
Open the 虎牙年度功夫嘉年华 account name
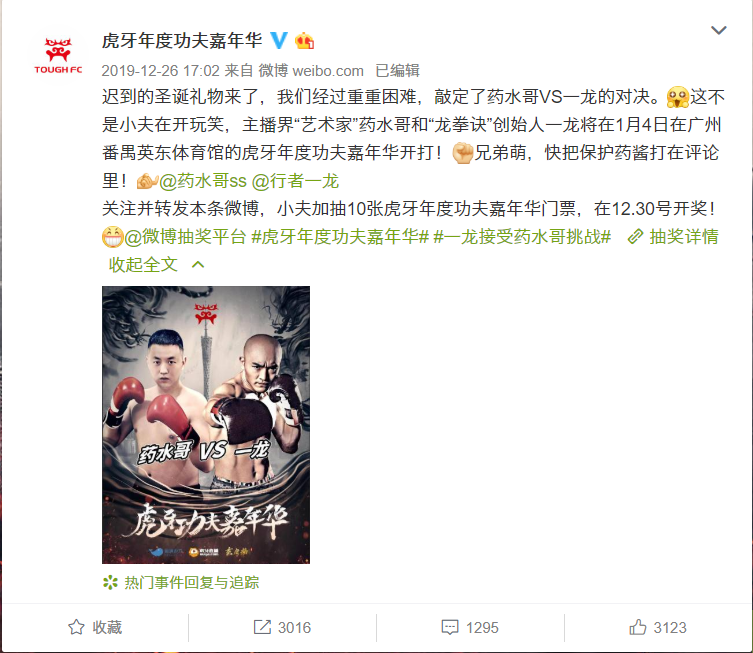pos(182,41)
